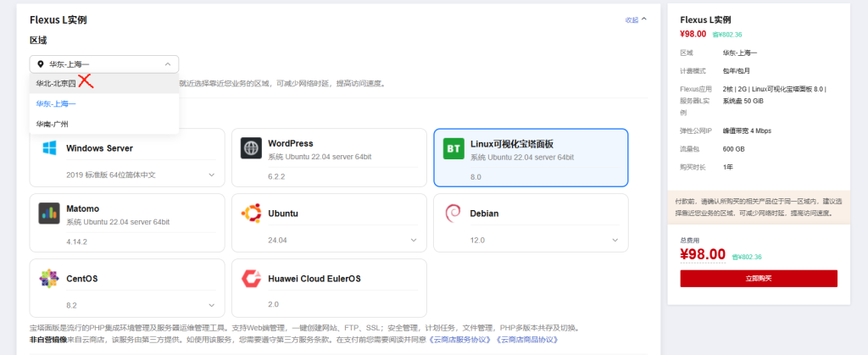Click the large ¥98.00 total fee

(x=703, y=254)
